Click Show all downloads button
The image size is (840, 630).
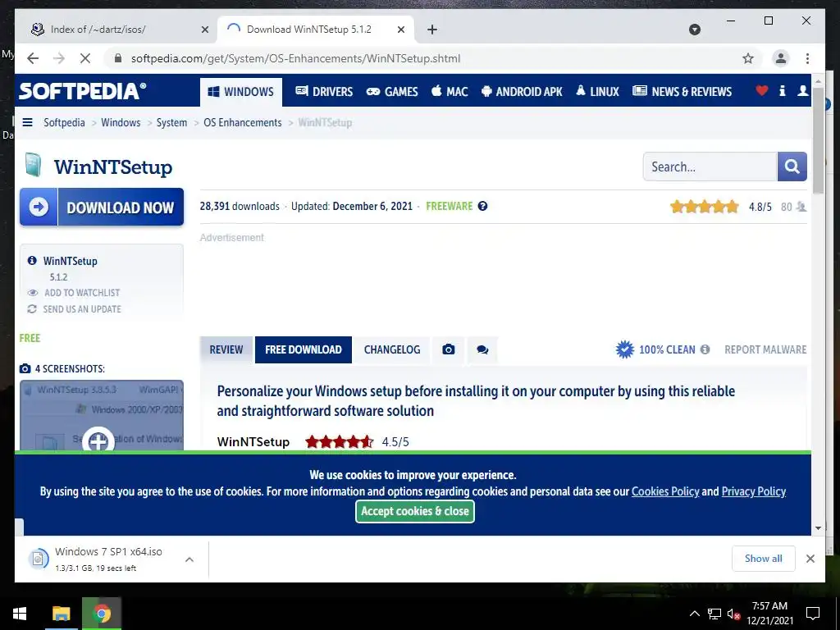pyautogui.click(x=764, y=559)
